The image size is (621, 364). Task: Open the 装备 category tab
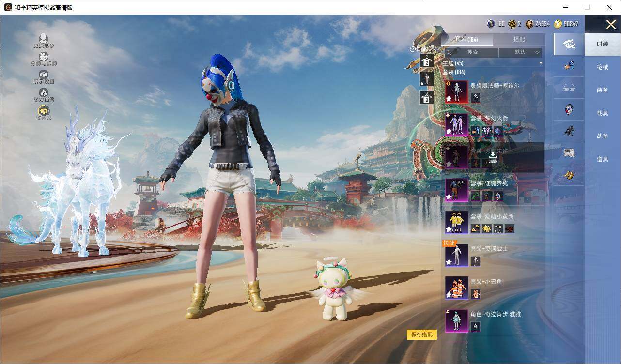tap(603, 90)
